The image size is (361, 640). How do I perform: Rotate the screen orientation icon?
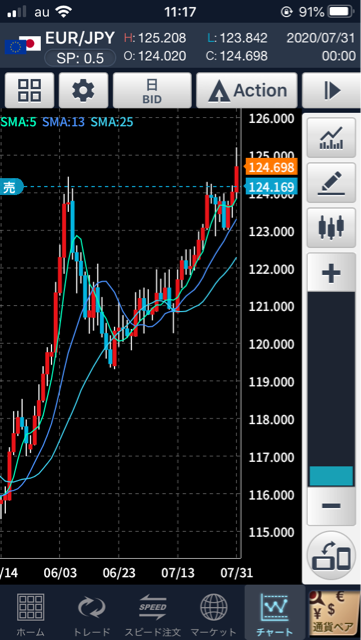[x=331, y=556]
